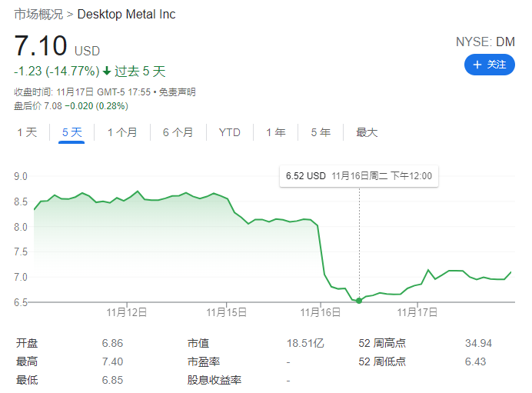Screen dimensions: 532x393
Task: Open the 免责声明 disclaimer link
Action: (177, 92)
